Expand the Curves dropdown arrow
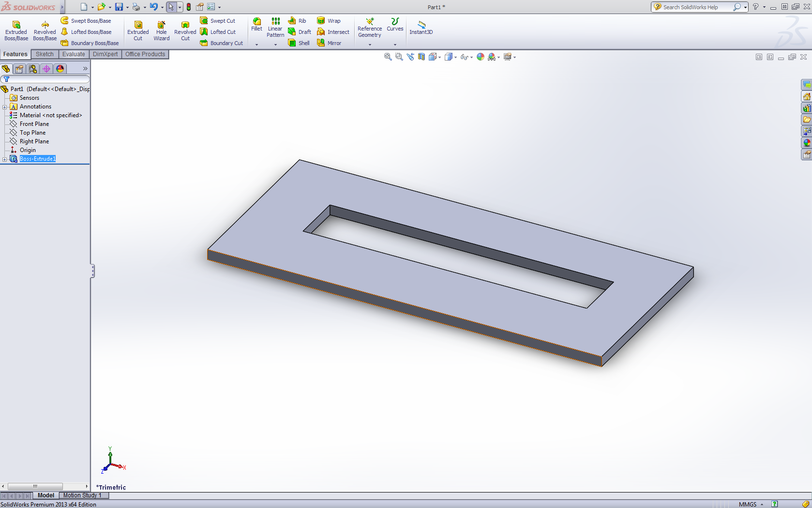 tap(395, 45)
